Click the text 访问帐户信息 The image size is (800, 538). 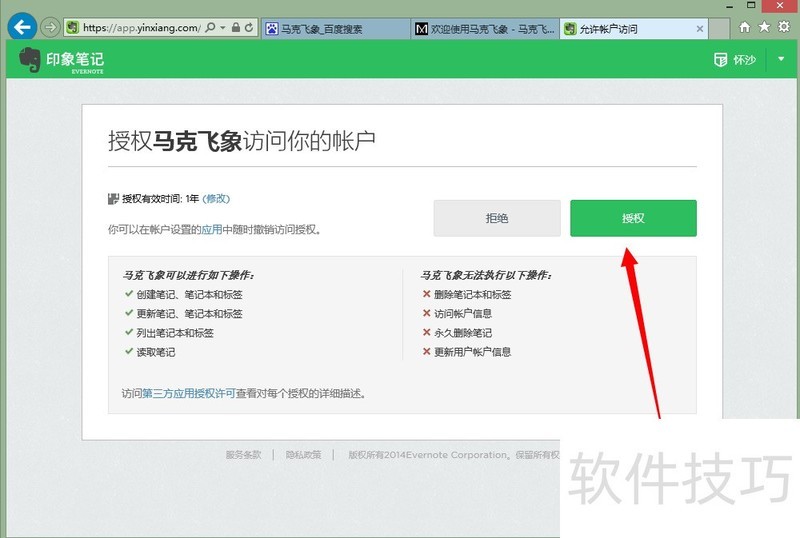pyautogui.click(x=463, y=313)
